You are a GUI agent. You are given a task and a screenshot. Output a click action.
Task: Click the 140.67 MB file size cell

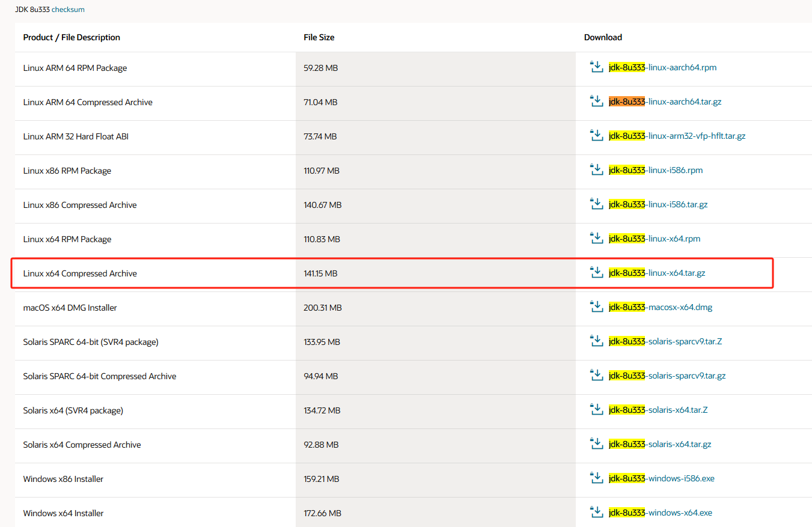436,206
